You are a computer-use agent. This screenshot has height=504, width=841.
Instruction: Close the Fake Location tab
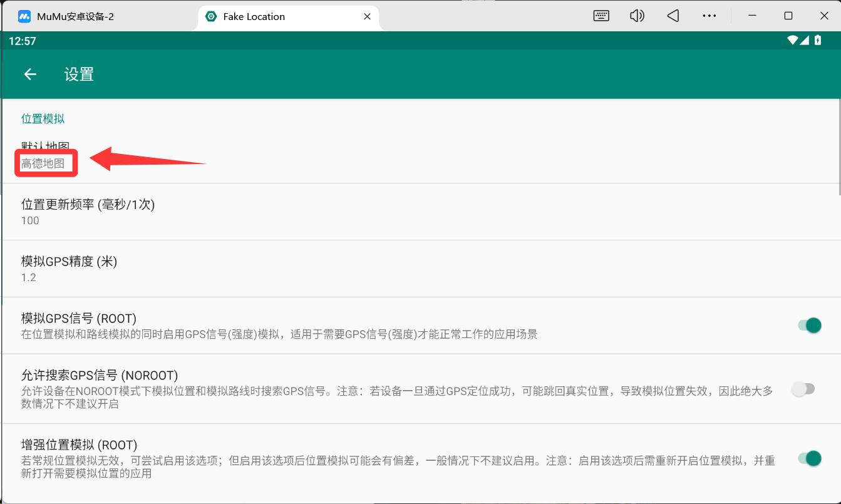pyautogui.click(x=368, y=17)
